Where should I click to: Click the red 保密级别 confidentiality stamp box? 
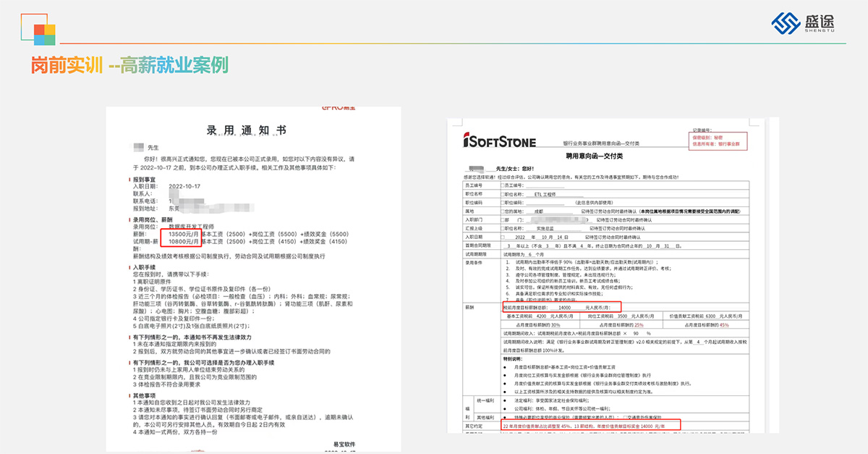click(718, 140)
